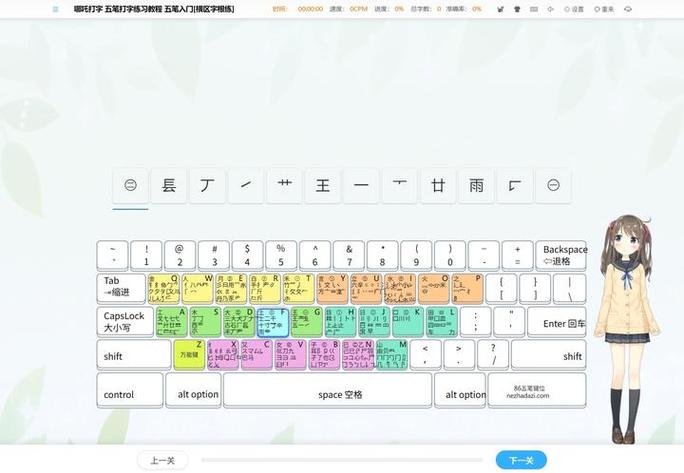The width and height of the screenshot is (684, 473).
Task: Click the Enter 回车 key
Action: (x=557, y=322)
